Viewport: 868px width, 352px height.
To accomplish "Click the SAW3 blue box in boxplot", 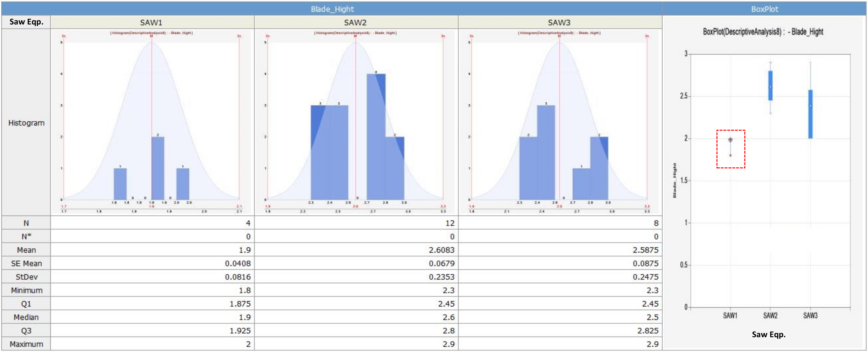I will [810, 114].
